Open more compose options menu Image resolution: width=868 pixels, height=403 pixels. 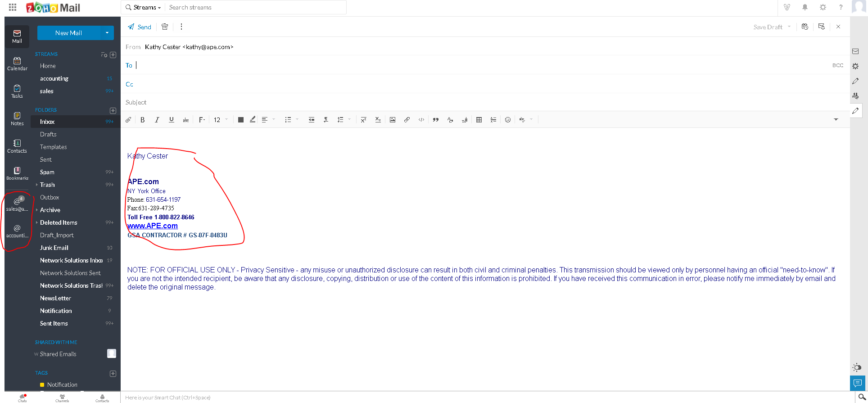(x=181, y=27)
